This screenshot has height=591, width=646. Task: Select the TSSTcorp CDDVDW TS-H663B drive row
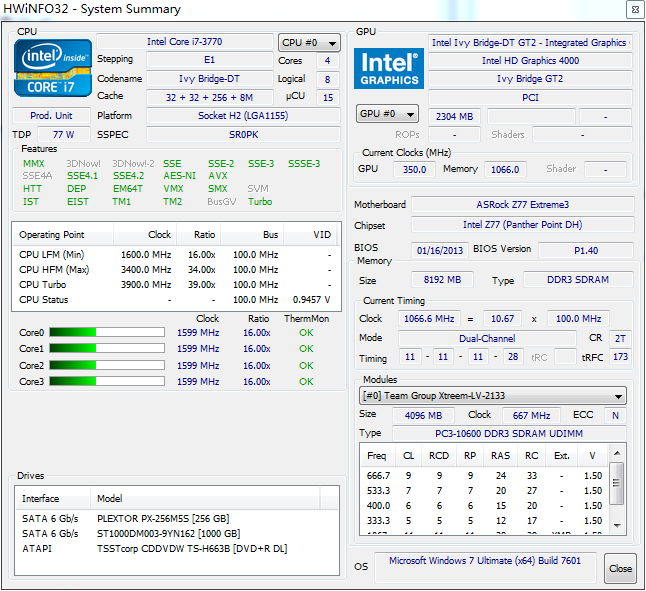[x=177, y=549]
